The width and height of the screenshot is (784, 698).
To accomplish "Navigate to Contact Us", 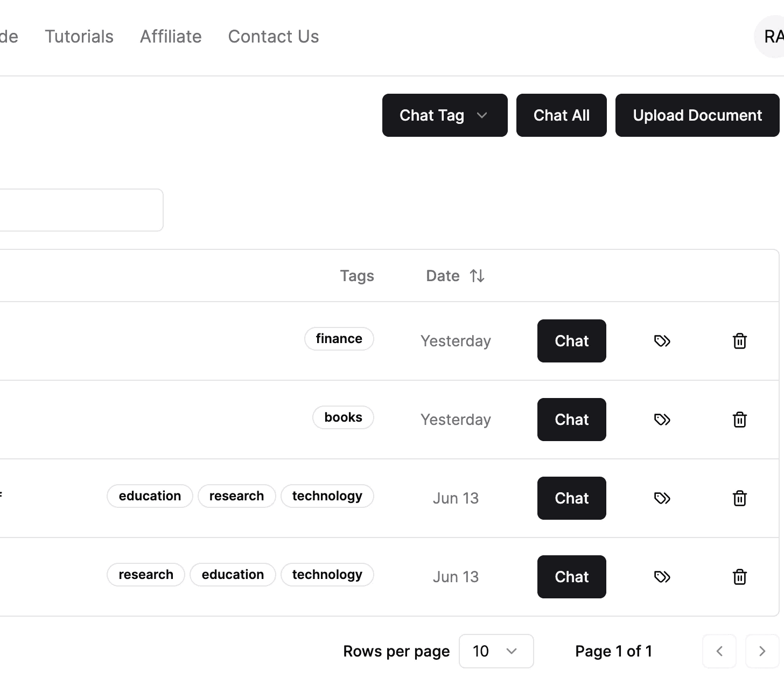I will [273, 36].
